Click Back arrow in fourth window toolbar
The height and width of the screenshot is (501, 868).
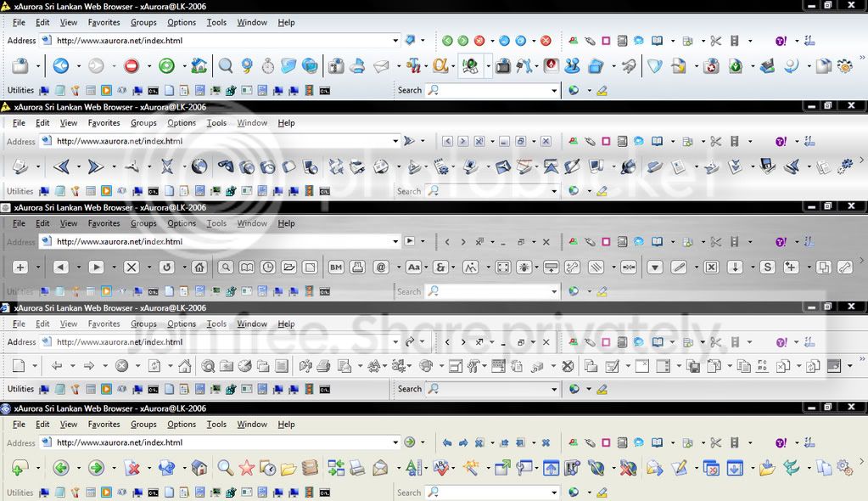click(57, 366)
